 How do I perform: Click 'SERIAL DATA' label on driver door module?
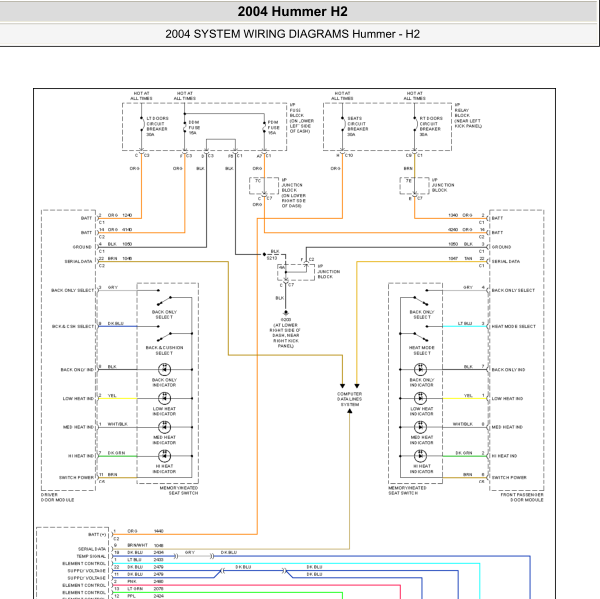pyautogui.click(x=78, y=261)
